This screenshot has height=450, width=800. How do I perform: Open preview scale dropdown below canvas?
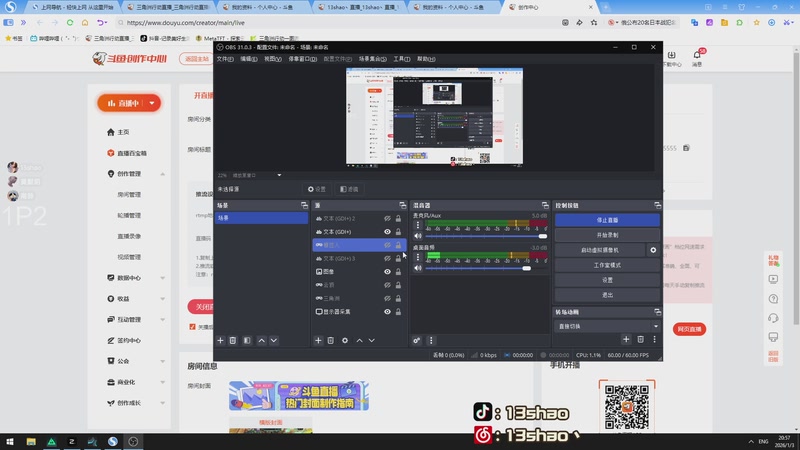coord(279,175)
